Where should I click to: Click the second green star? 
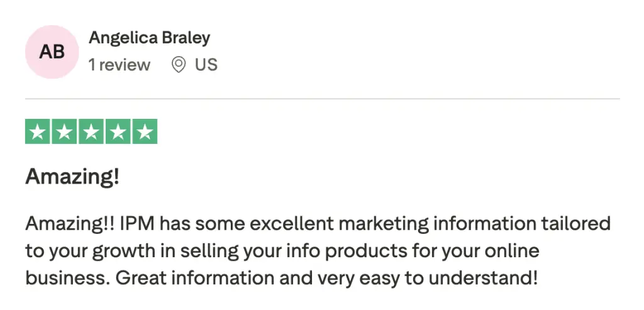(x=64, y=131)
